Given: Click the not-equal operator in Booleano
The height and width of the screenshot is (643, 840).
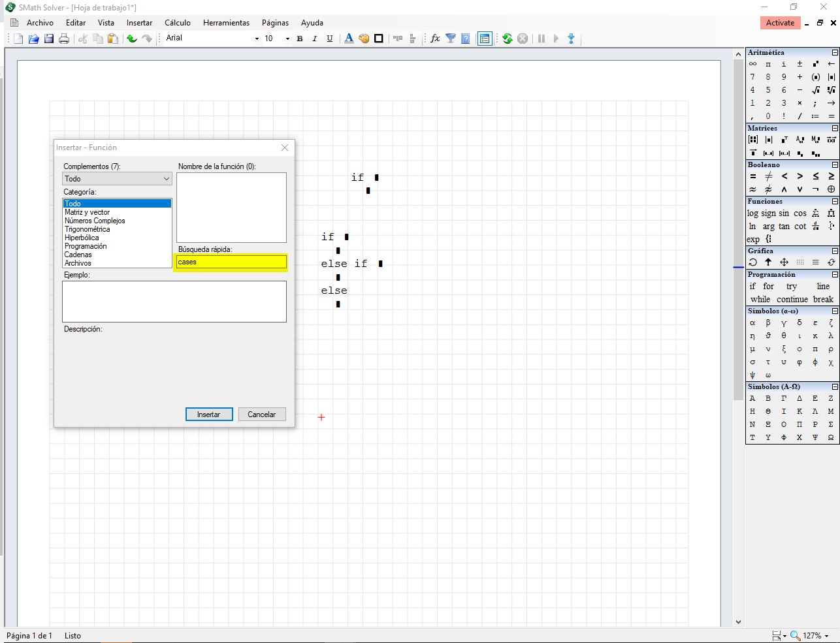Looking at the screenshot, I should (768, 176).
